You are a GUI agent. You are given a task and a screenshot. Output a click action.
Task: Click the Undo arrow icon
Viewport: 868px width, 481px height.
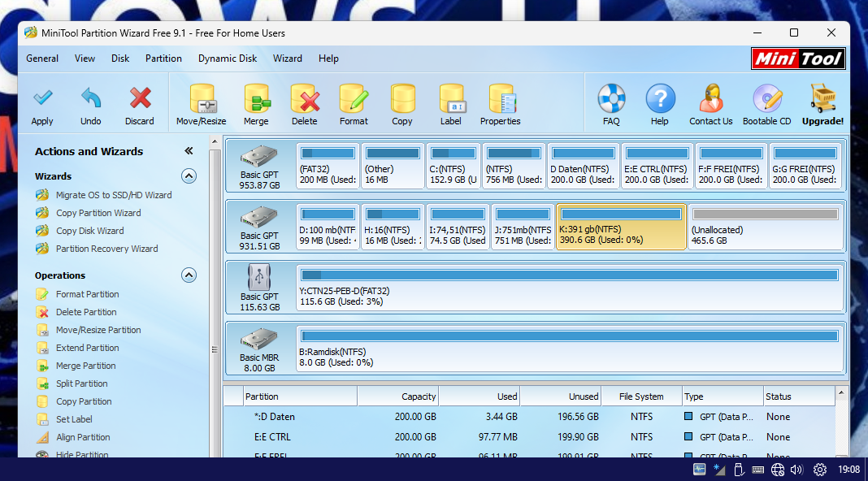pos(91,98)
